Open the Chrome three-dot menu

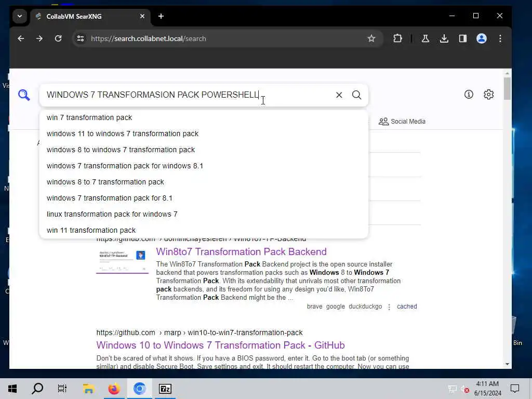pyautogui.click(x=500, y=38)
